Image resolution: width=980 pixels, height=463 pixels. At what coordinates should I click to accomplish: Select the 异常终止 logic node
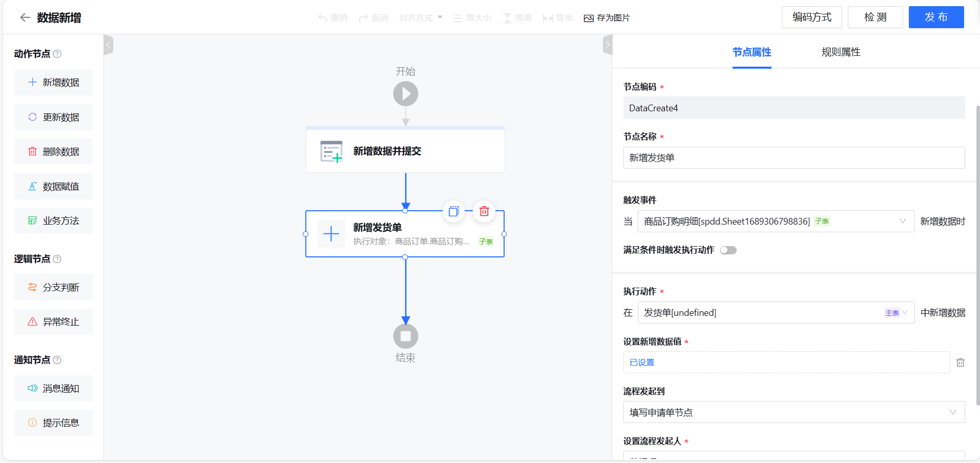[x=53, y=321]
